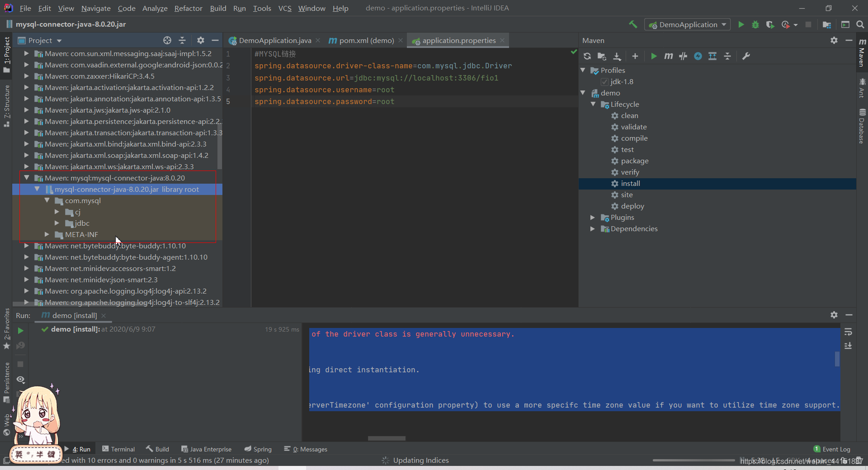Click Execute Maven Goal icon
Image resolution: width=868 pixels, height=470 pixels.
click(x=669, y=56)
